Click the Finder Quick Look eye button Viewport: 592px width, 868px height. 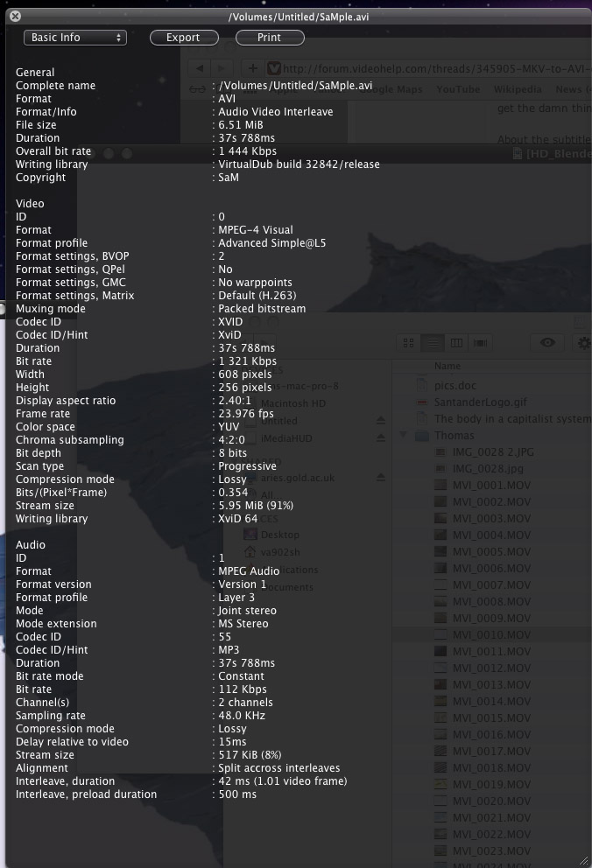click(x=547, y=343)
